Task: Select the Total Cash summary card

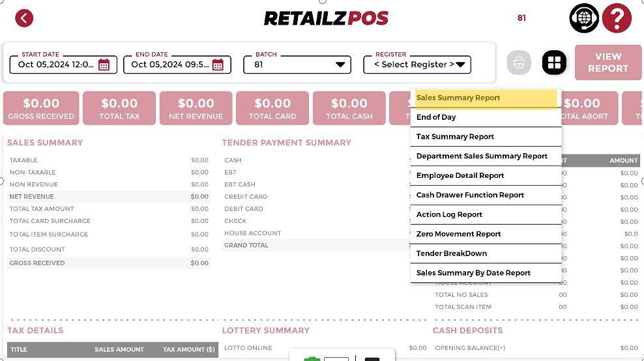Action: click(349, 108)
